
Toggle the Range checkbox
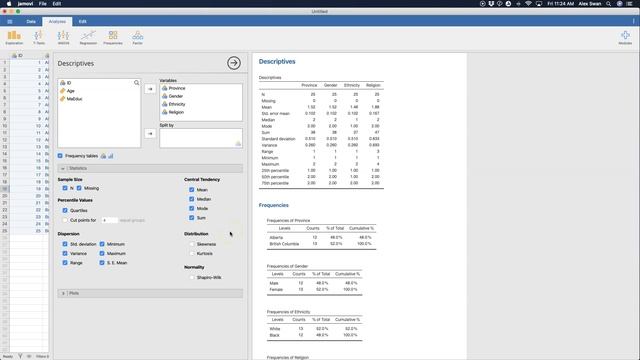click(x=65, y=263)
